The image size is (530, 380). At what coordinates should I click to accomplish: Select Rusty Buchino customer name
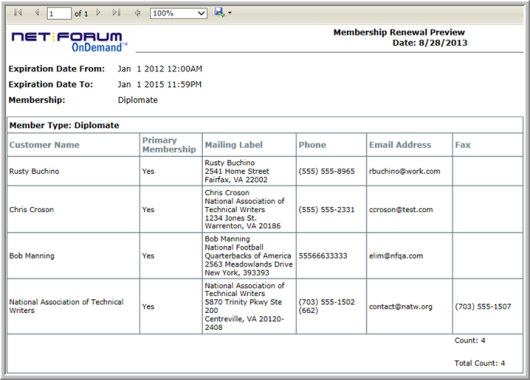[34, 171]
